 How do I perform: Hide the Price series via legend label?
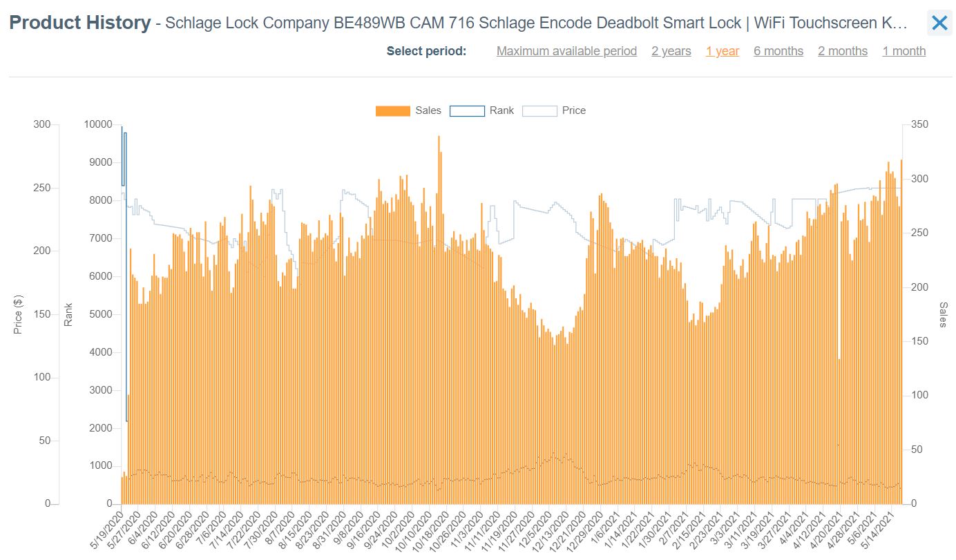click(x=574, y=110)
